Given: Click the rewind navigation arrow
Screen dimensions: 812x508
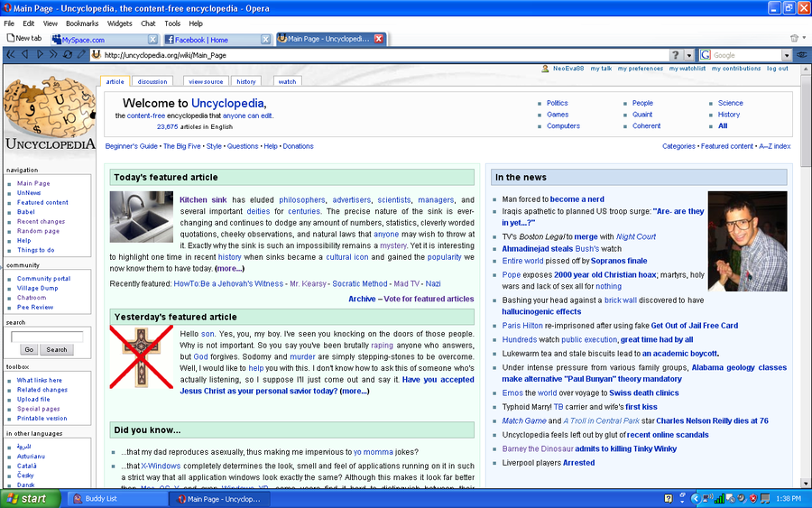Looking at the screenshot, I should (10, 54).
